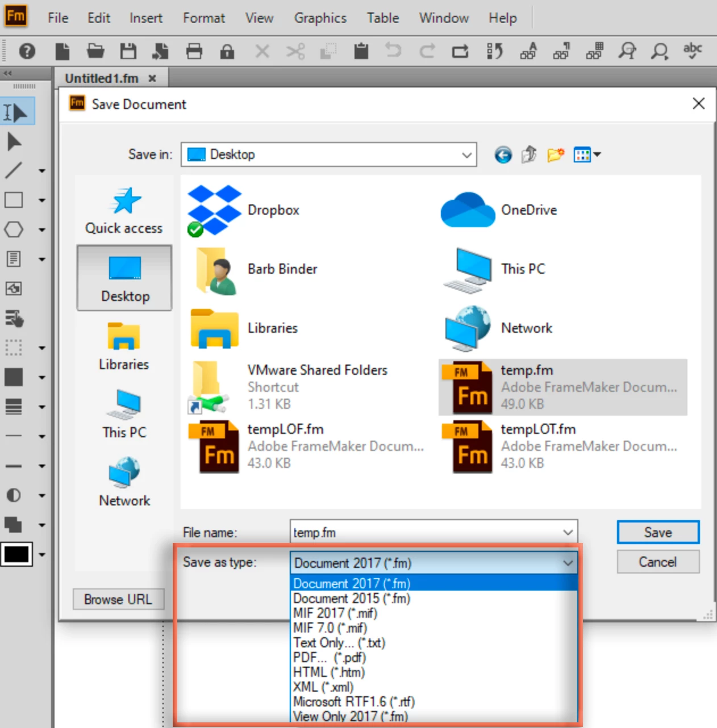The width and height of the screenshot is (717, 728).
Task: Create a new document via toolbar icon
Action: click(62, 52)
